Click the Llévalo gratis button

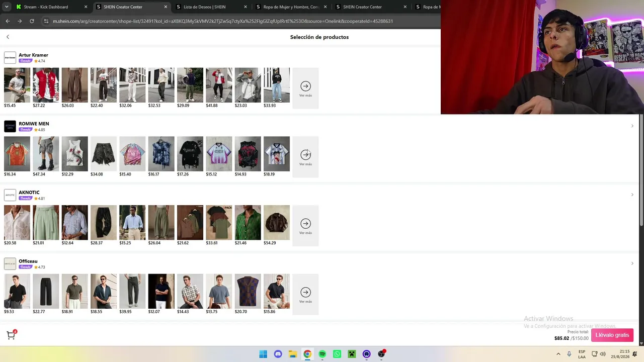click(612, 335)
